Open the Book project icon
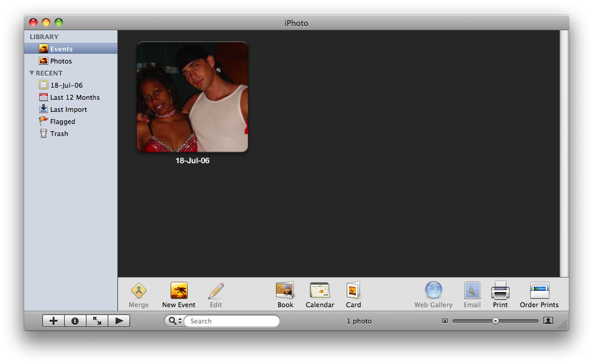The height and width of the screenshot is (364, 593). pos(285,291)
